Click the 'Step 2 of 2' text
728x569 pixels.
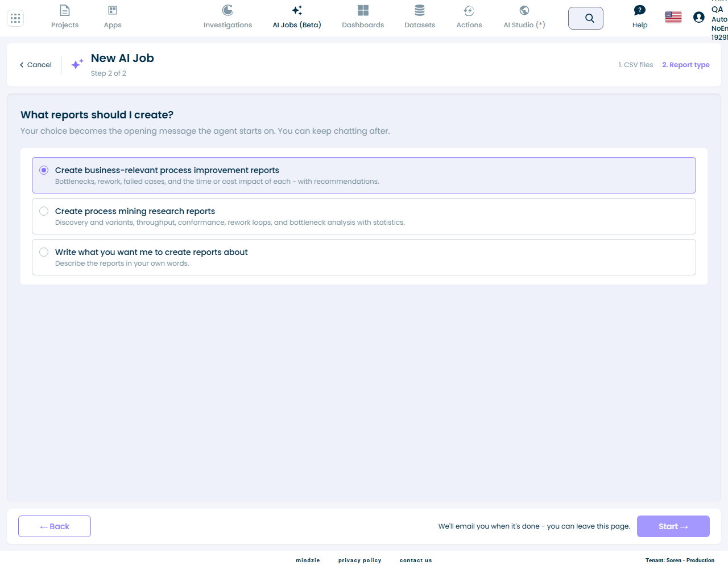(109, 73)
